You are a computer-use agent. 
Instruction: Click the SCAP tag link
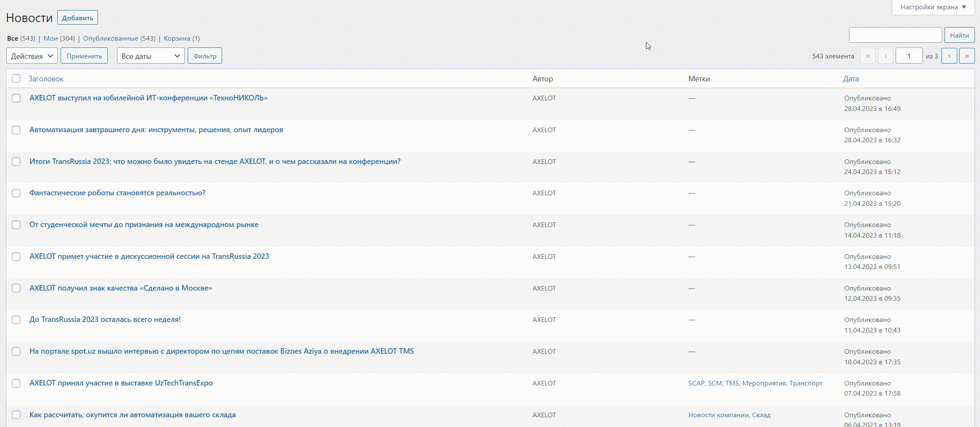pos(696,383)
